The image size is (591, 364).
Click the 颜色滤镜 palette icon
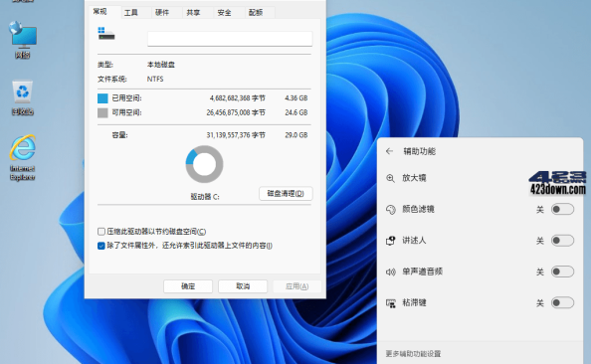[x=390, y=210]
